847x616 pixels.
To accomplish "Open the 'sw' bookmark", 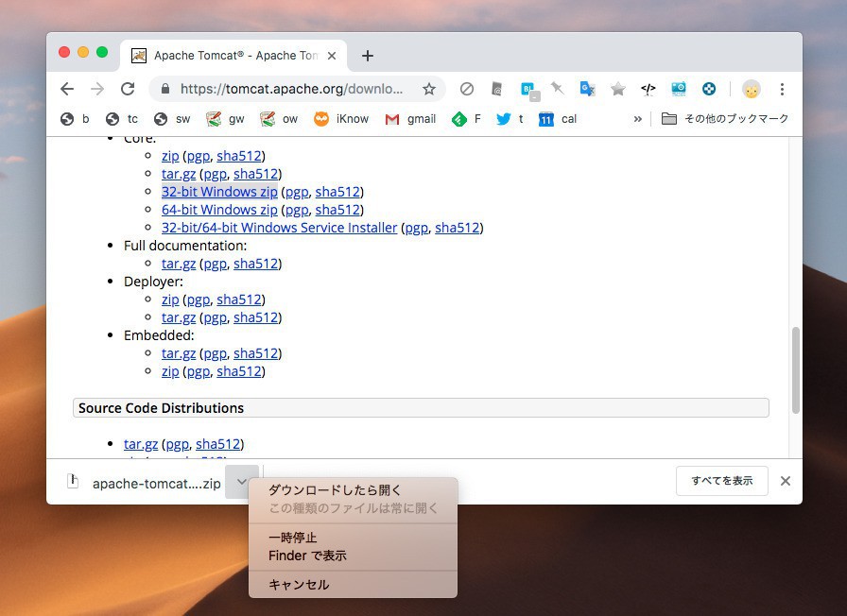I will coord(172,119).
